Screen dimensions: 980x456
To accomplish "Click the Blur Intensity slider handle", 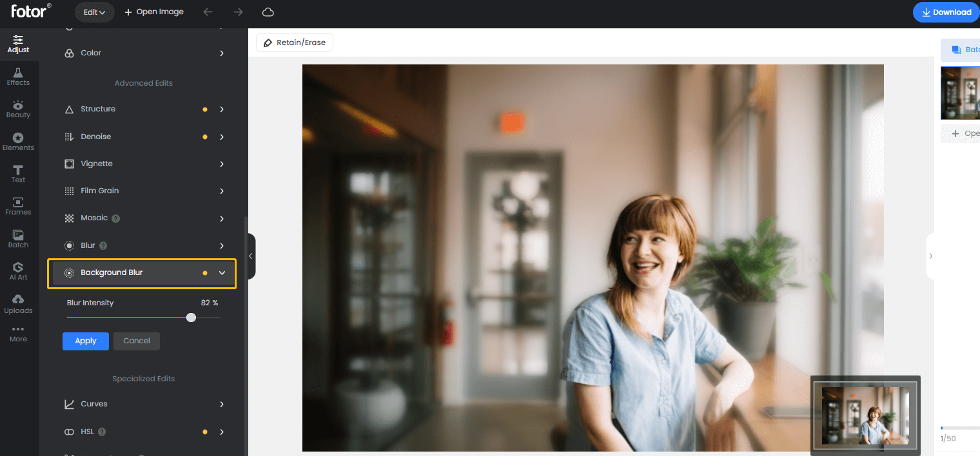I will 191,318.
